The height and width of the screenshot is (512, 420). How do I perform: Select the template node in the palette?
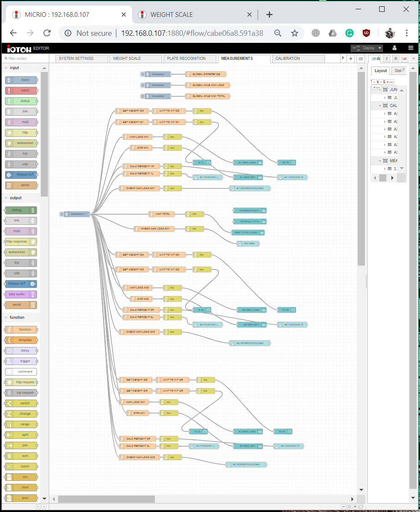coord(21,340)
